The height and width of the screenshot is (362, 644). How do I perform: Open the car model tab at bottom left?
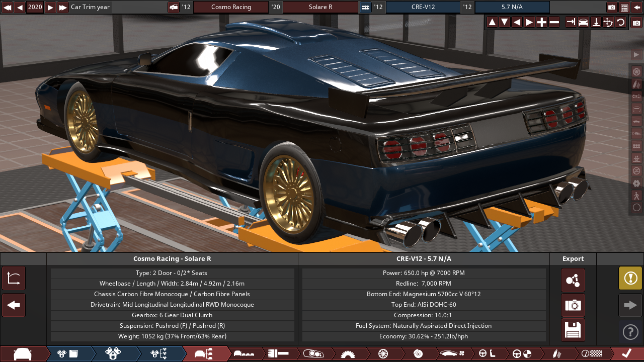(x=23, y=353)
